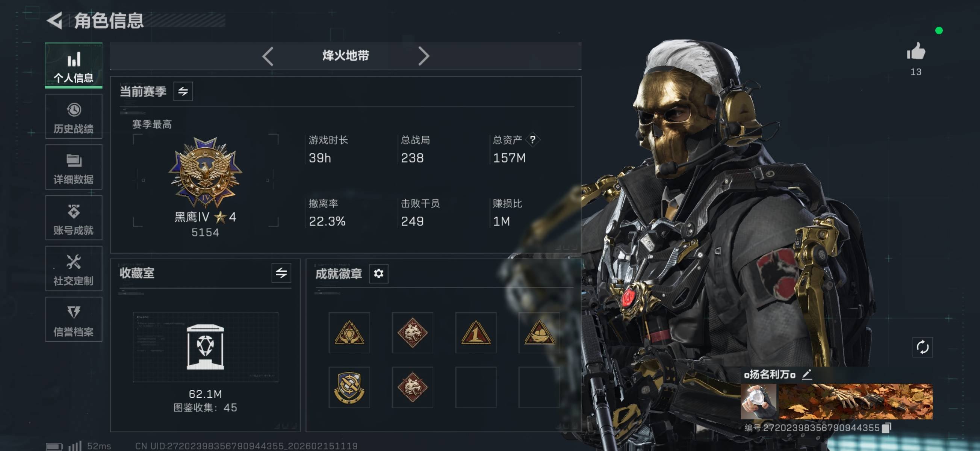
Task: Open the 信誉档案 section
Action: coord(74,319)
